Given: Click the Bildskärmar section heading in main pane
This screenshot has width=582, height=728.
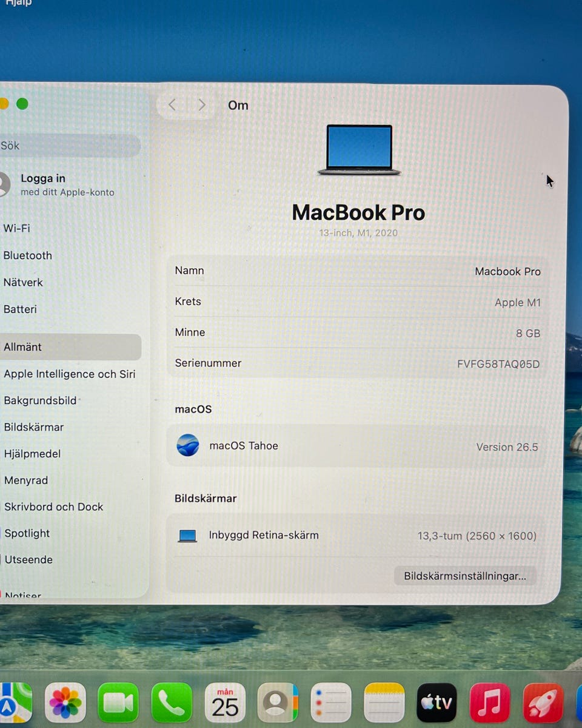Looking at the screenshot, I should click(x=206, y=498).
